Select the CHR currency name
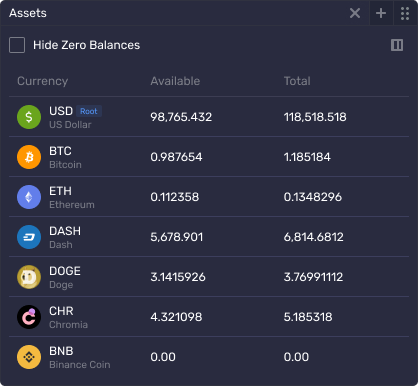The width and height of the screenshot is (418, 386). 61,311
